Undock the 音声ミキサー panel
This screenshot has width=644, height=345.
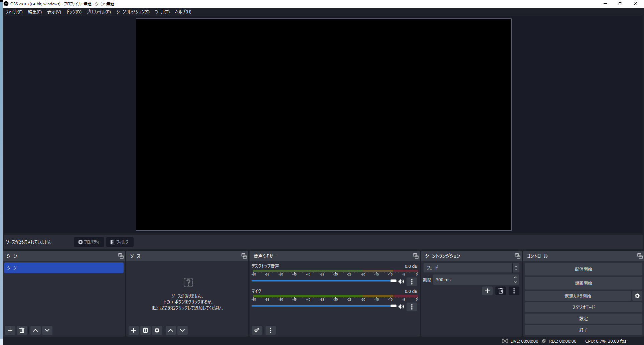416,256
